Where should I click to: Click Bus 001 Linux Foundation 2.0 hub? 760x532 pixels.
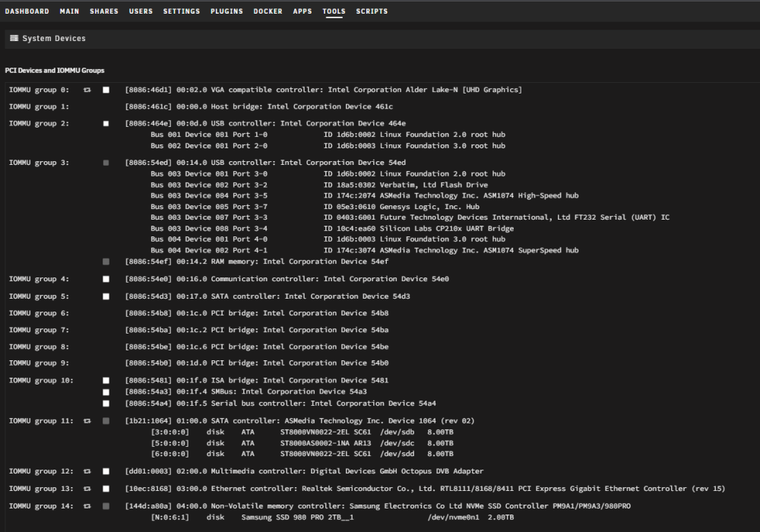point(328,135)
